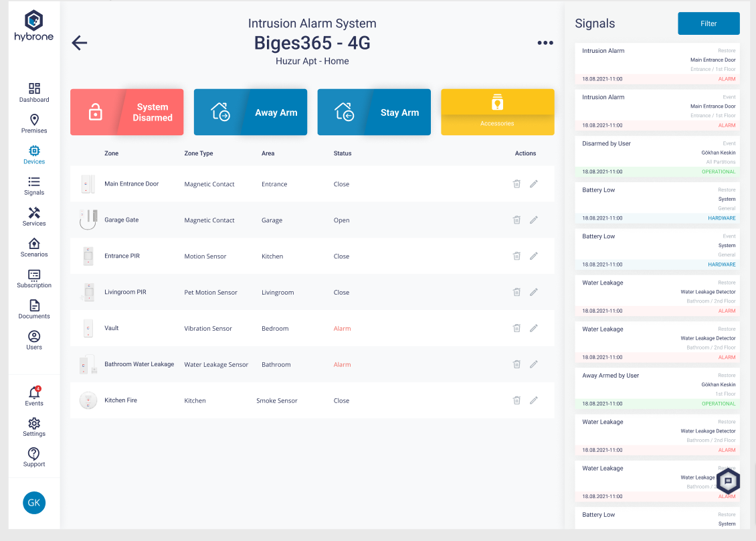The width and height of the screenshot is (756, 541).
Task: Edit the Livingroom PIR zone
Action: tap(534, 292)
